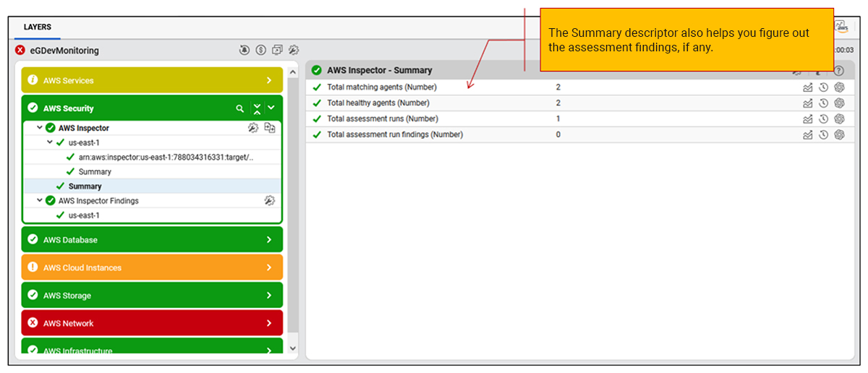Click value 0 for Total assessment run findings
The image size is (868, 373).
[558, 134]
